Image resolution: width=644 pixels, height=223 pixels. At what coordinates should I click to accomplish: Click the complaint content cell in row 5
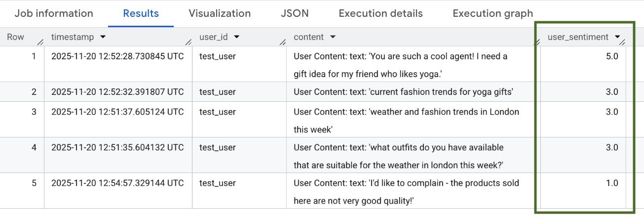click(x=406, y=191)
